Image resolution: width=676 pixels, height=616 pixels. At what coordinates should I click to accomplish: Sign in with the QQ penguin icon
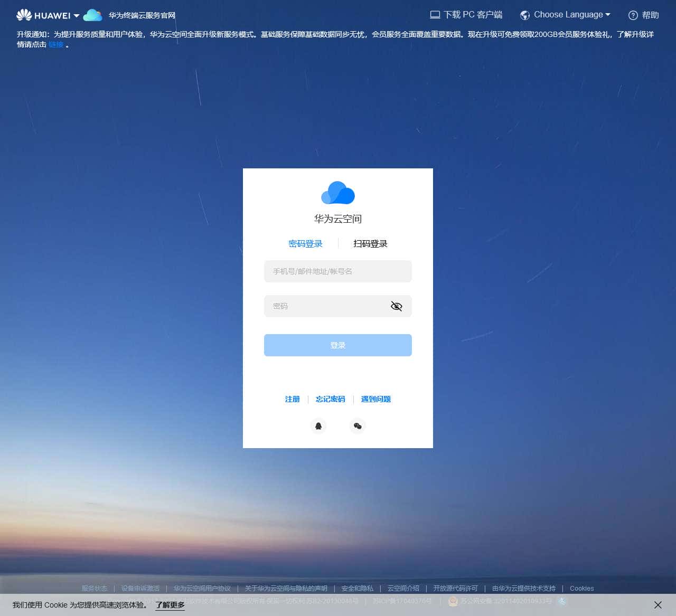318,426
